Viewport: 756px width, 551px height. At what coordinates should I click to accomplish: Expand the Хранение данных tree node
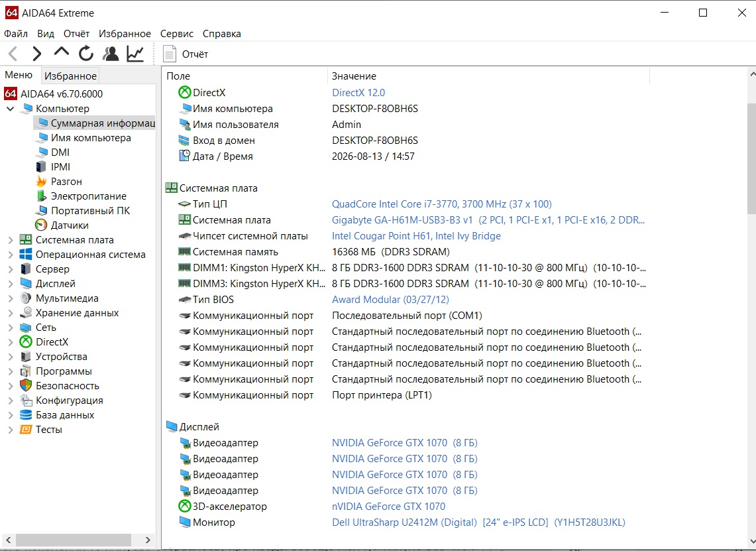[x=10, y=313]
